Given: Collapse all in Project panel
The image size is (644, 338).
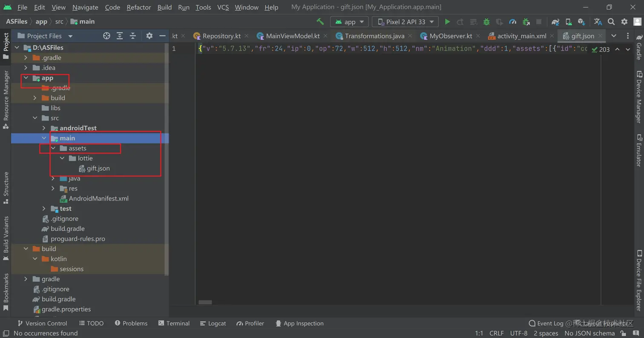Looking at the screenshot, I should 133,36.
